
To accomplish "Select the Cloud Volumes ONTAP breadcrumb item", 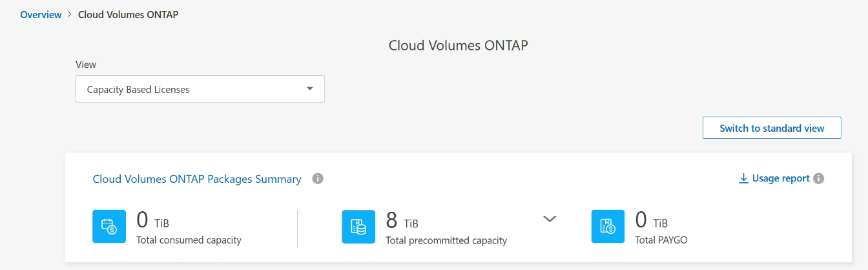I will click(x=128, y=14).
